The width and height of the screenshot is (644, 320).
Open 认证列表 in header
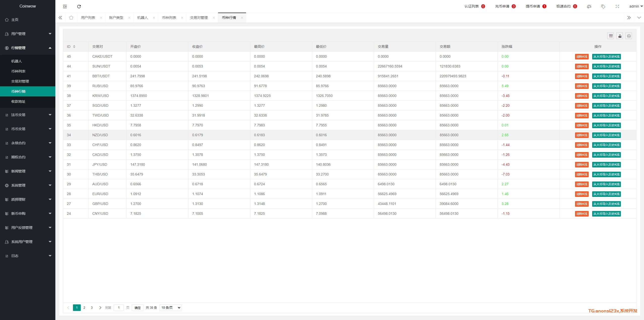pos(475,7)
